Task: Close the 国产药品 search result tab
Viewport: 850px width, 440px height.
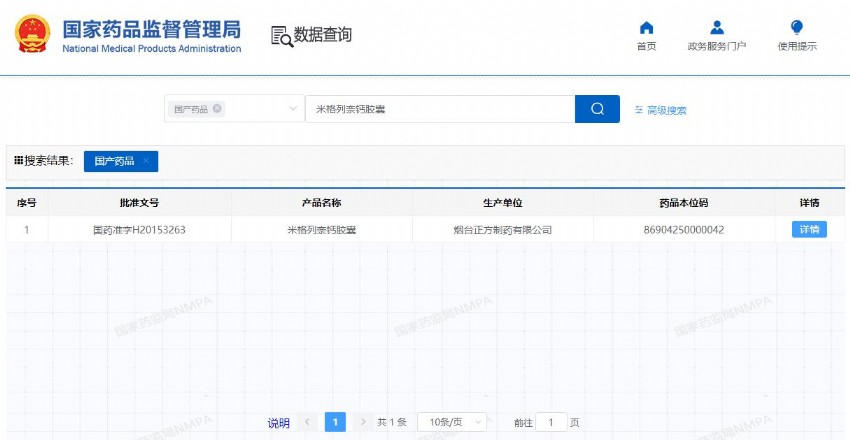Action: coord(146,161)
